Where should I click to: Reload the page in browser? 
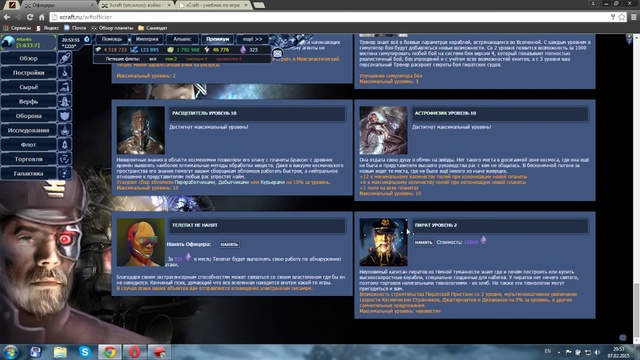tap(30, 17)
